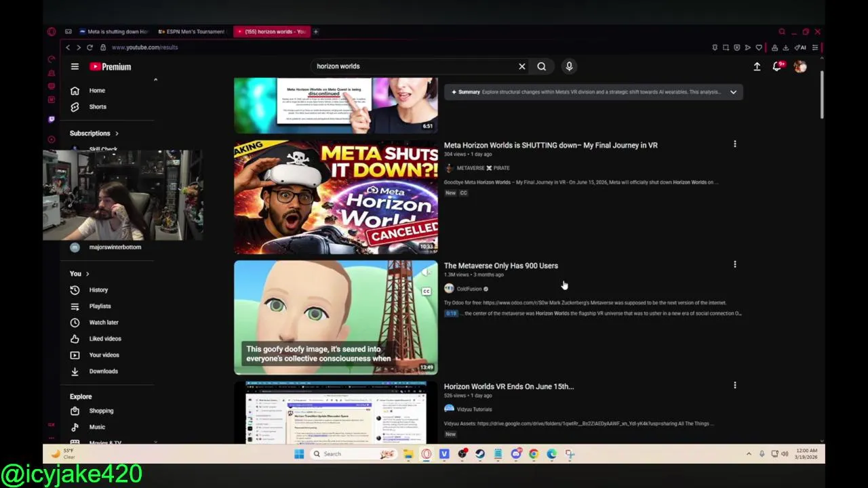Screen dimensions: 868x488
Task: Focus the horizon worlds search field
Action: click(x=414, y=66)
